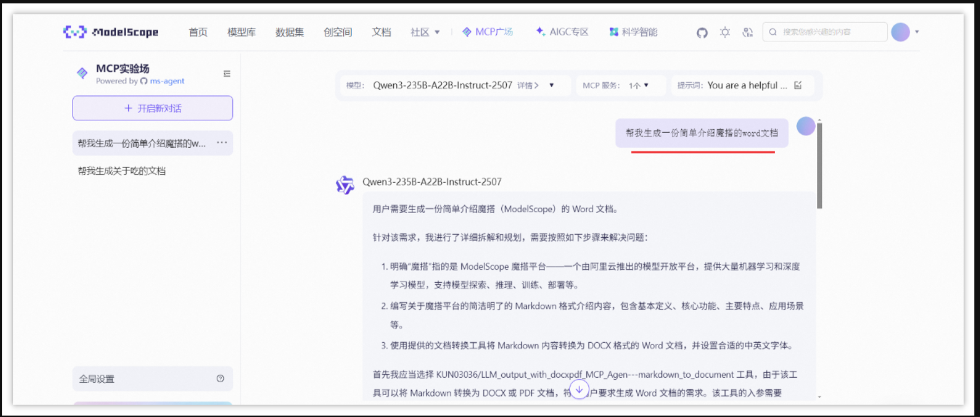Expand the 社区 dropdown menu
Screen dimensions: 980x417
(x=425, y=32)
